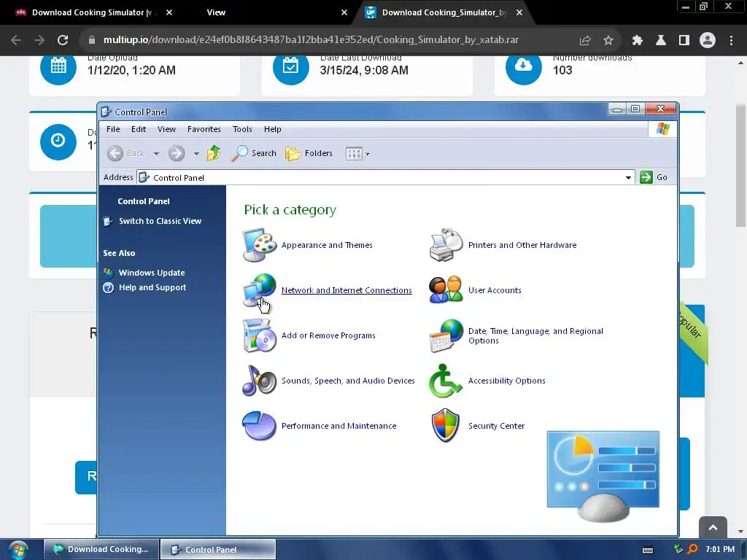The image size is (747, 560).
Task: Open the User Accounts icon
Action: coord(446,289)
